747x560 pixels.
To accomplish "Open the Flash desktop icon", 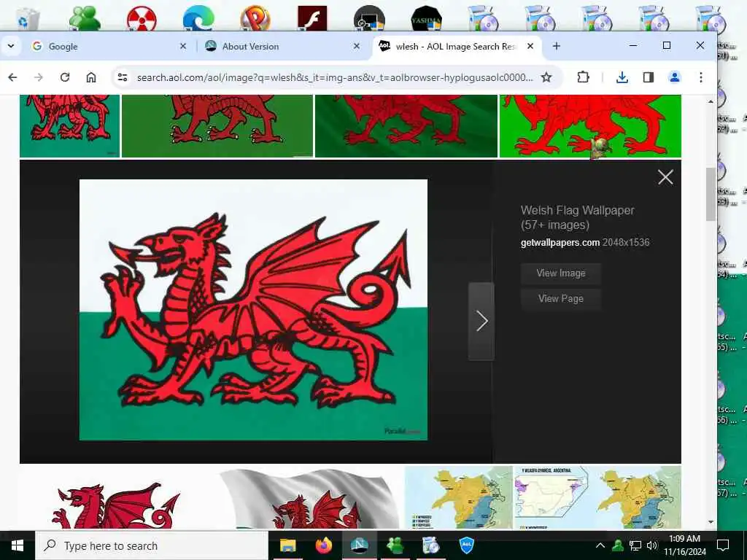I will pos(312,18).
